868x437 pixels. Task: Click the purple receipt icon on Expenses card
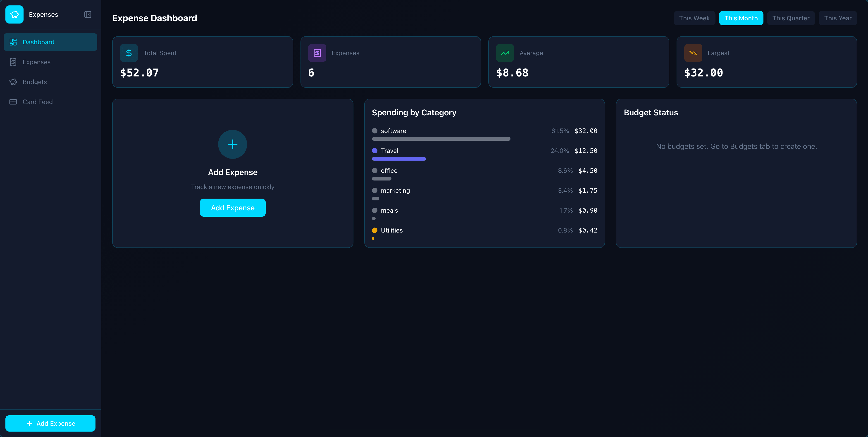[x=317, y=53]
